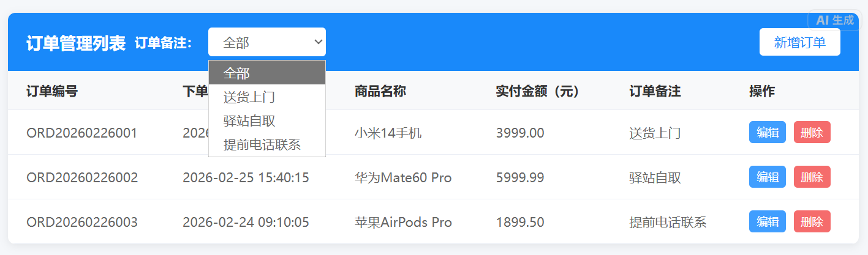Click the AI 生成 badge
Screen dimensions: 868x255
click(834, 20)
